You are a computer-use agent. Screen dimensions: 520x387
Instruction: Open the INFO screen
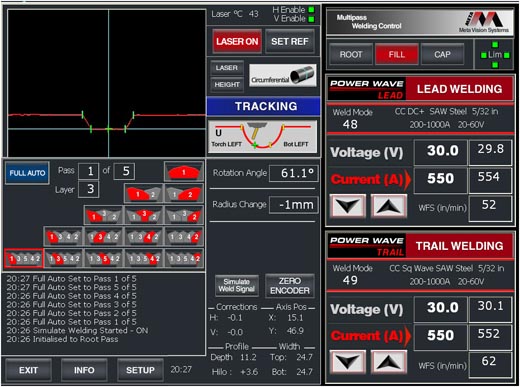(x=84, y=370)
